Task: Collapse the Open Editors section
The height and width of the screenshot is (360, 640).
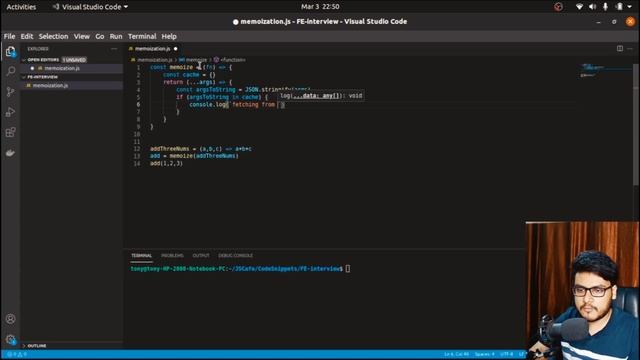Action: point(42,60)
